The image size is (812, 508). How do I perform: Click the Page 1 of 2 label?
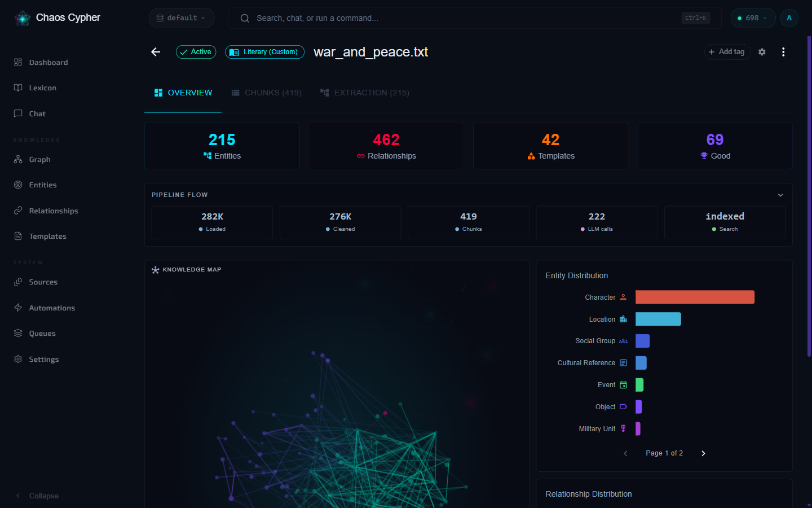(x=664, y=453)
